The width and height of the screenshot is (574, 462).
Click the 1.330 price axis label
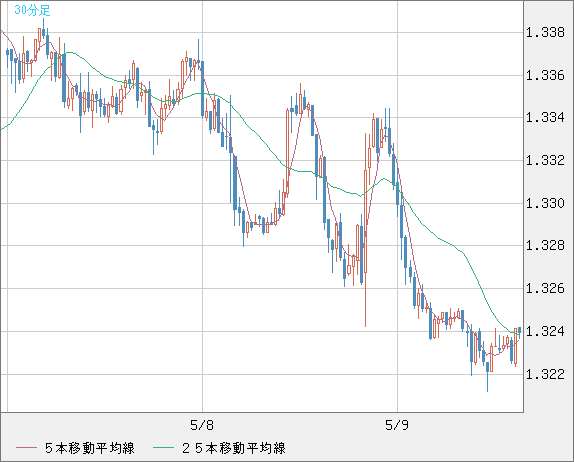545,203
